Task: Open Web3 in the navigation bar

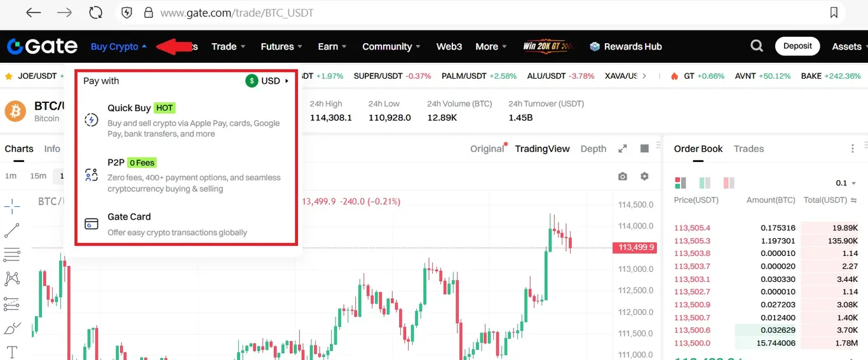Action: click(449, 46)
